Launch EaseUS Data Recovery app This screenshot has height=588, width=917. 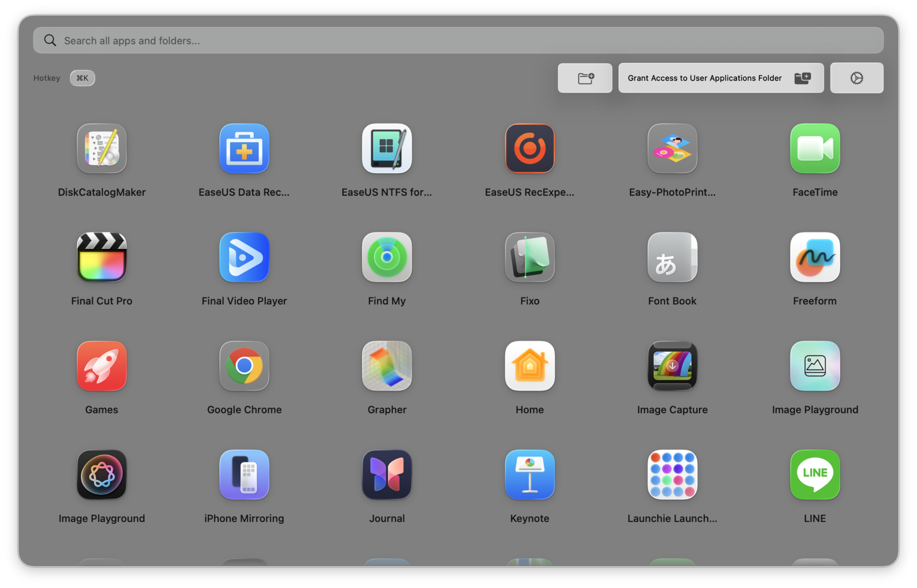click(x=244, y=148)
